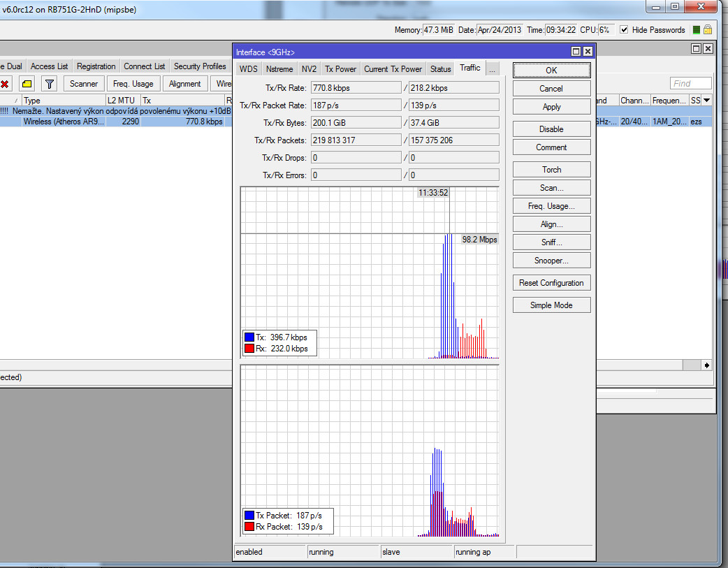Screen dimensions: 728x568
Task: Select the Wireless (Atheros AR9...) row
Action: pos(116,122)
